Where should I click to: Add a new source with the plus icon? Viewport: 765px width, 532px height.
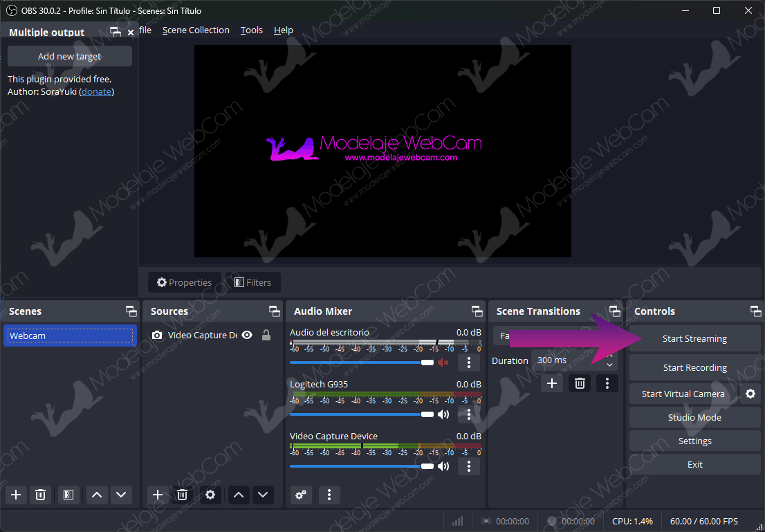point(157,495)
